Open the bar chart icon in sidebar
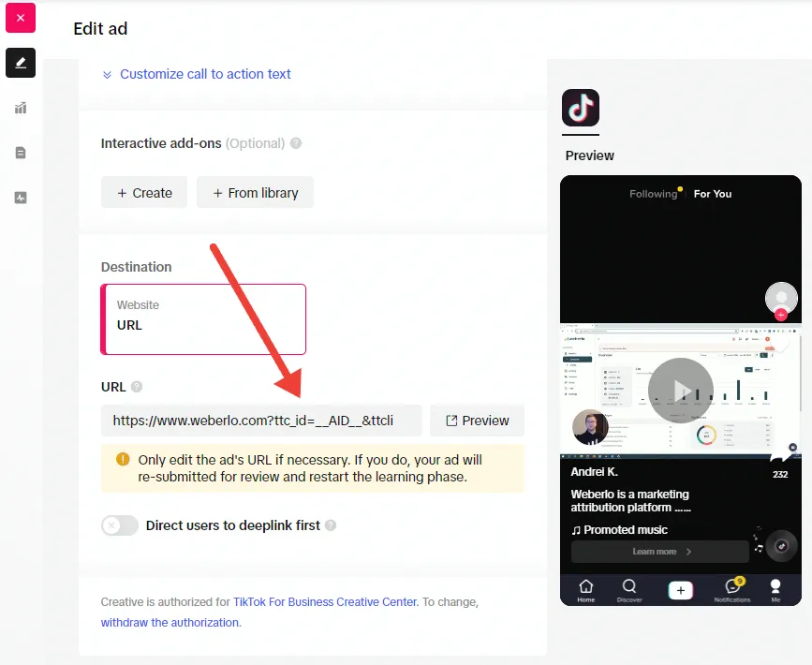Screen dimensions: 812x665 coord(21,108)
